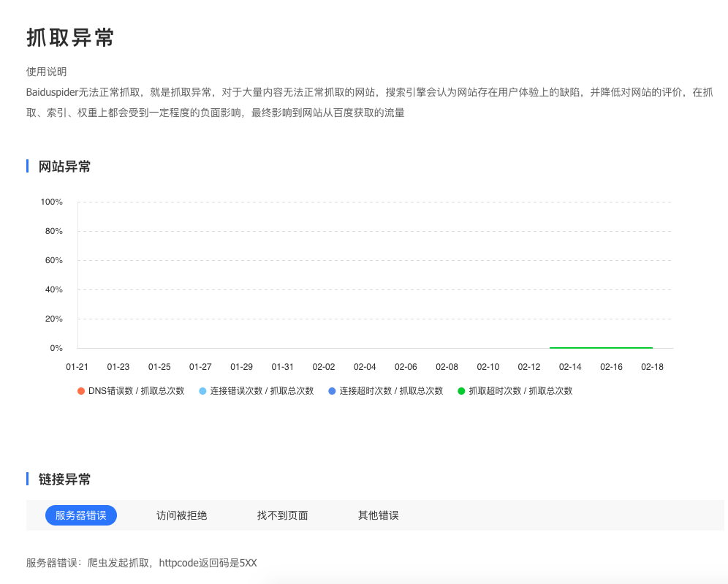
Task: Click the 抓取异常 page title
Action: click(x=69, y=38)
